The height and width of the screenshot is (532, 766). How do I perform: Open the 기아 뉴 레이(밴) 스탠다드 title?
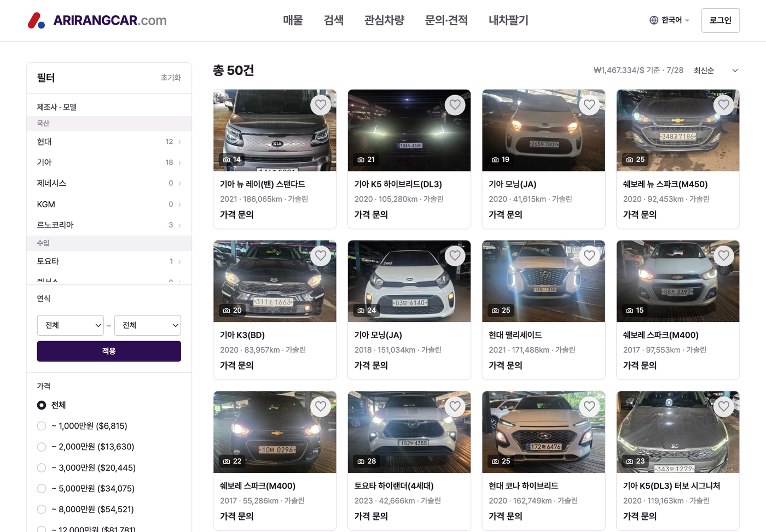[263, 184]
